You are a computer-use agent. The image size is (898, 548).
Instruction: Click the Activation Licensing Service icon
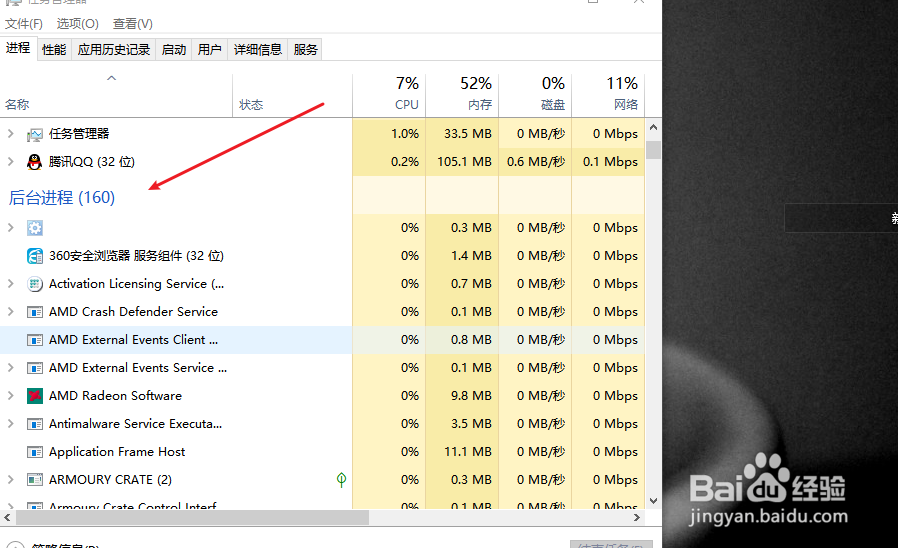click(x=35, y=284)
